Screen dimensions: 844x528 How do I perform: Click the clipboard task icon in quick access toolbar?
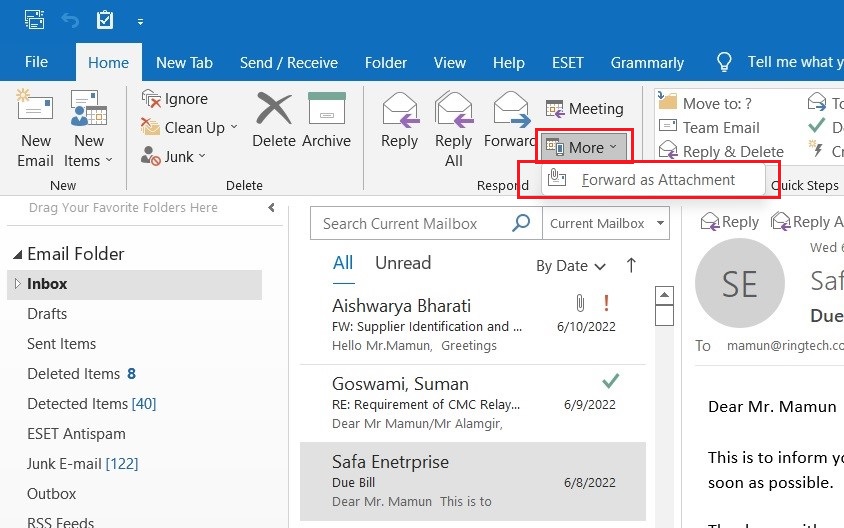point(104,20)
